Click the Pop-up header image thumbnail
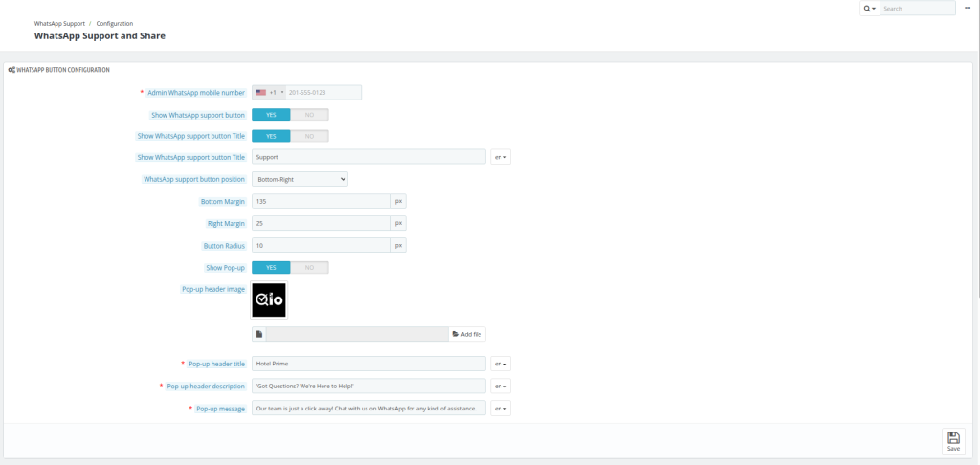 coord(269,300)
